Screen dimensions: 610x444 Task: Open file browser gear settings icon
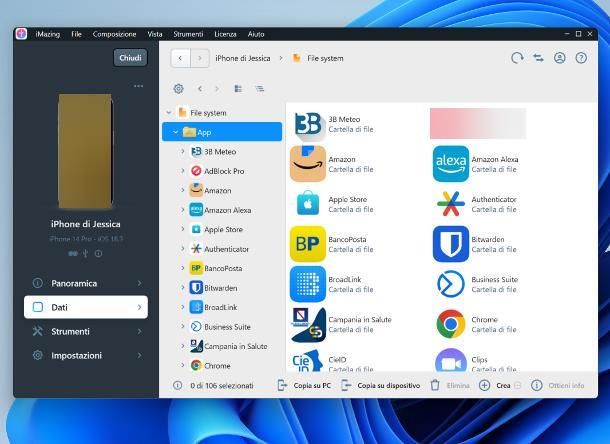178,89
